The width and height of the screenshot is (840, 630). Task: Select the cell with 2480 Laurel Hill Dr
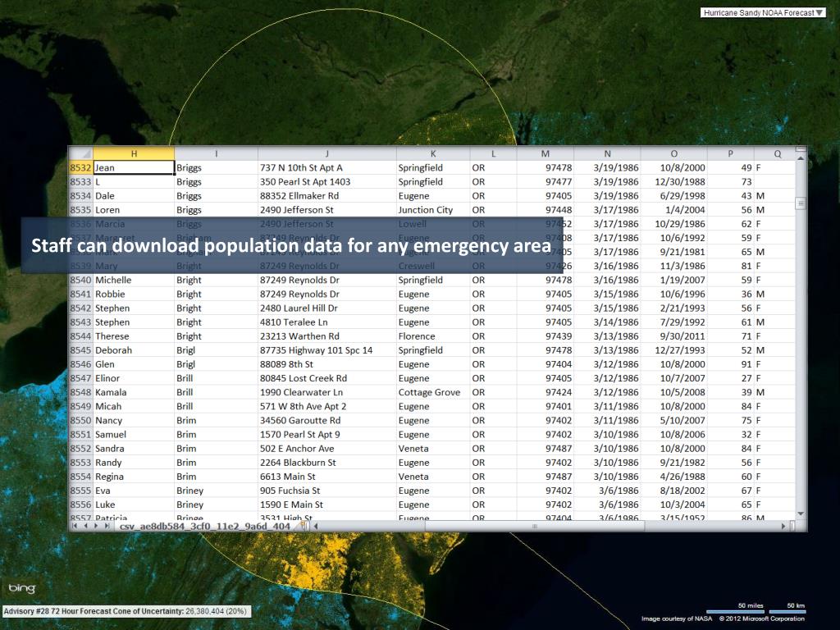[x=326, y=308]
